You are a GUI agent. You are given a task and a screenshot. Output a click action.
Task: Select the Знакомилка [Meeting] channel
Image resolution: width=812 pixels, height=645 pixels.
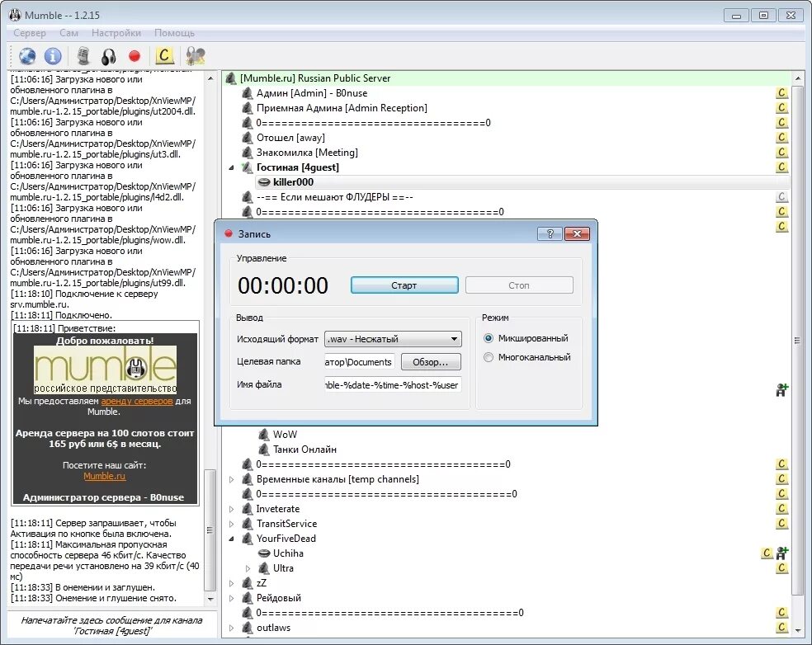(x=307, y=153)
